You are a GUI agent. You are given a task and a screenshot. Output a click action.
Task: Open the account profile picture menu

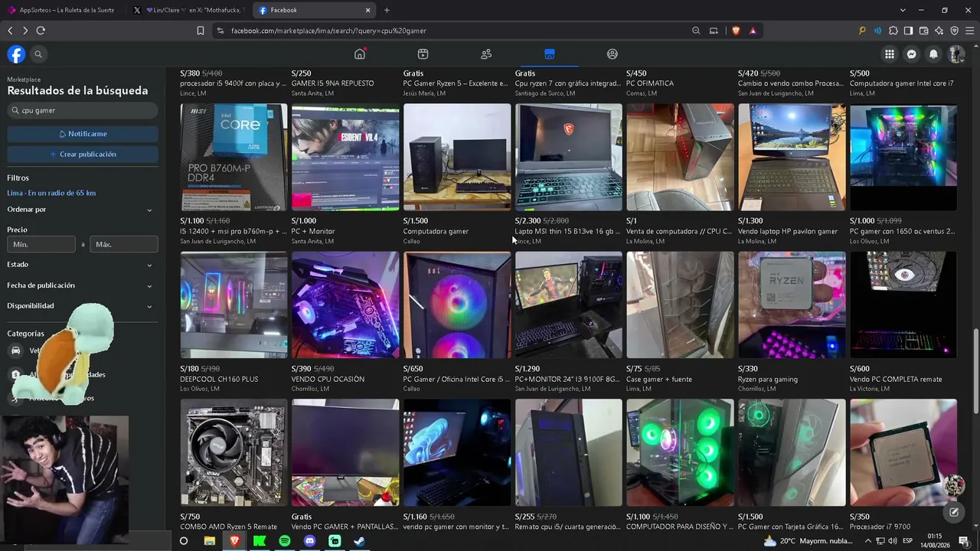click(x=955, y=54)
